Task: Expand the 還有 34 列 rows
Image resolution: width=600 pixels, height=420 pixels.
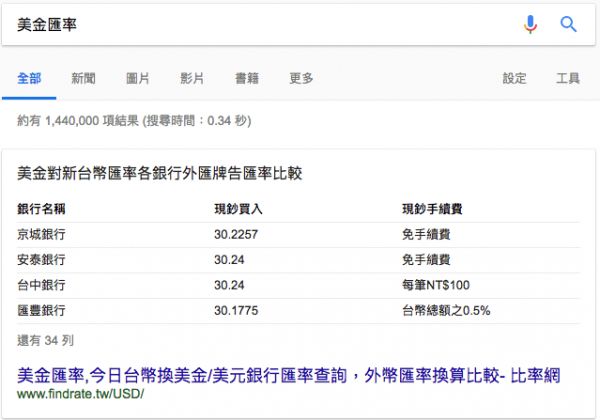Action: click(x=46, y=340)
